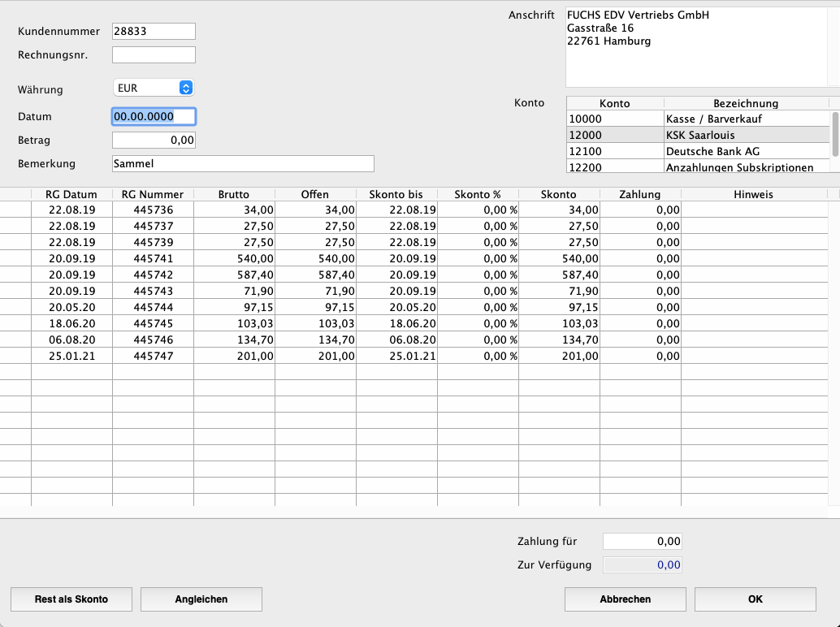Open the Währung EUR currency dropdown

[154, 88]
